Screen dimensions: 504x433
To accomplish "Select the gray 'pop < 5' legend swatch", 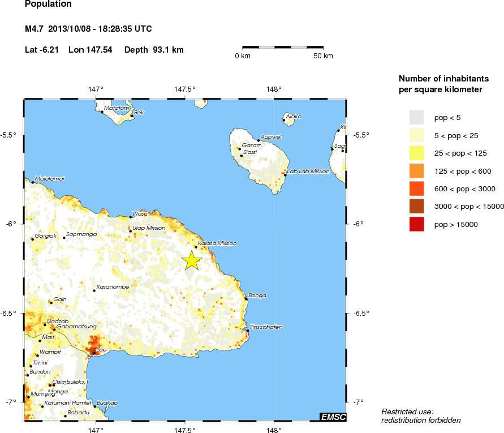I will 416,117.
